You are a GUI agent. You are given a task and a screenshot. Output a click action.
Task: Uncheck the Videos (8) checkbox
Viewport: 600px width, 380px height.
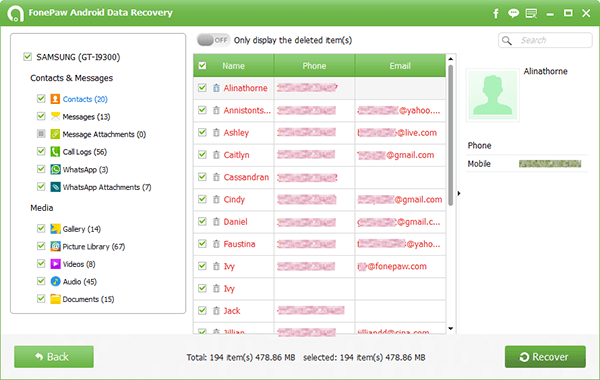[x=41, y=264]
